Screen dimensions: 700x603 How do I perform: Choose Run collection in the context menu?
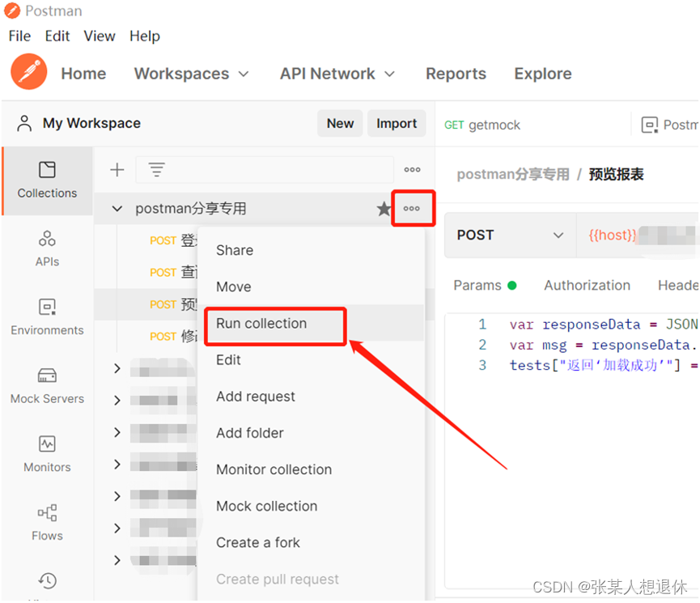[x=261, y=324]
